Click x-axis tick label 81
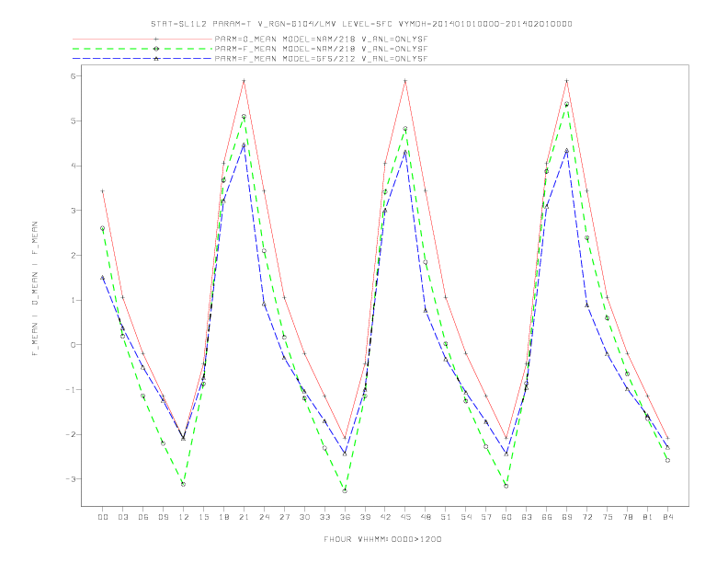This screenshot has width=728, height=563. click(x=648, y=517)
